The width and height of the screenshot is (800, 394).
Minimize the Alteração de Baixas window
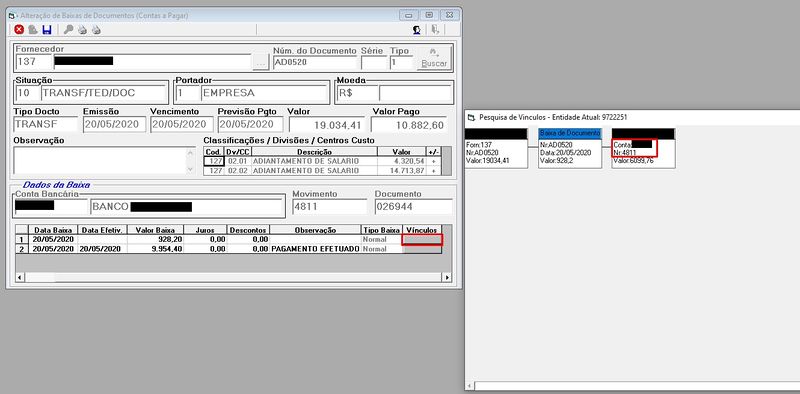(x=409, y=15)
